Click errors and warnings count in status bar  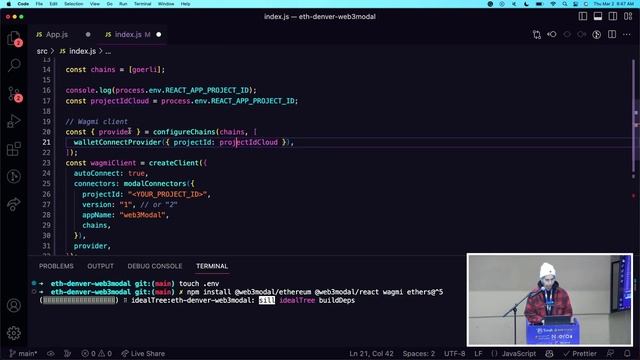click(96, 353)
